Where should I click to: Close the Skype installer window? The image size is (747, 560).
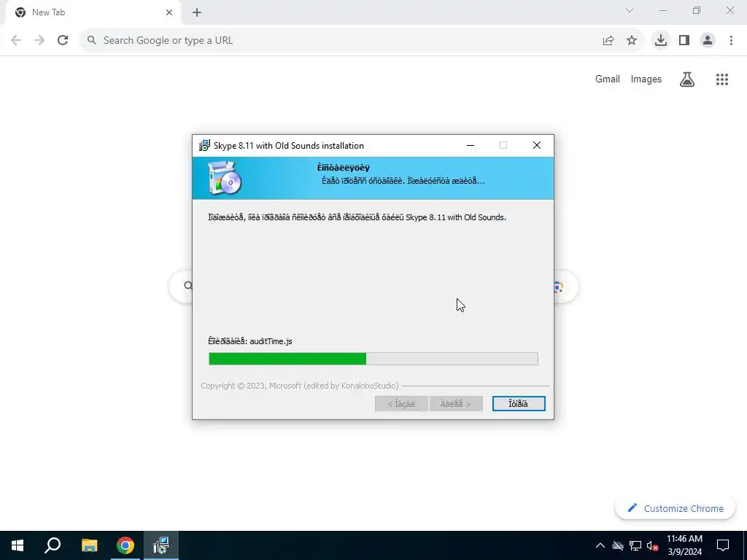536,145
